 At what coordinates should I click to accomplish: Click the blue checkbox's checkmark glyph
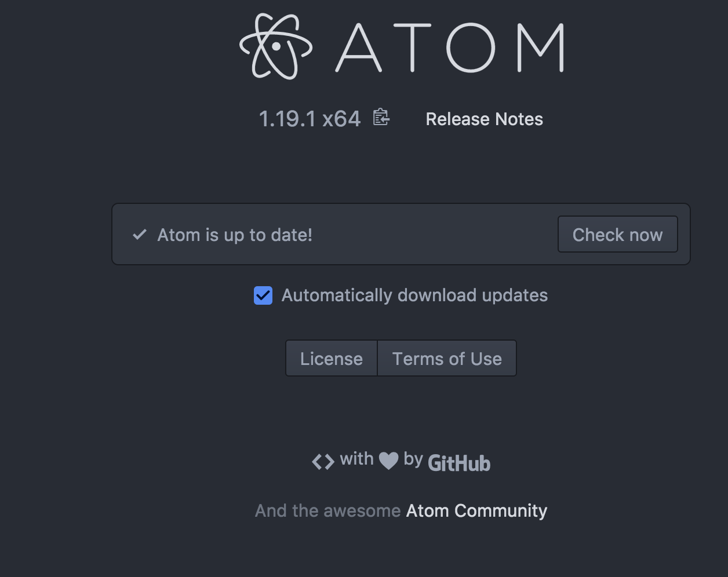pos(263,295)
